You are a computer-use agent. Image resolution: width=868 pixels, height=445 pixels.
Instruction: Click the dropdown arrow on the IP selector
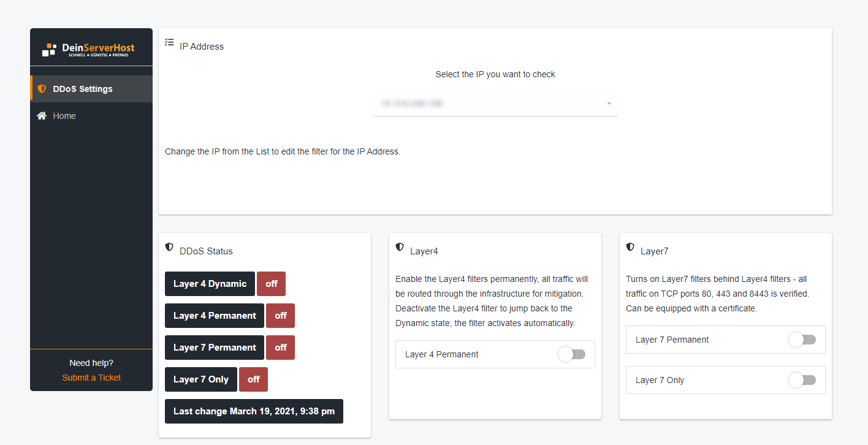coord(609,103)
